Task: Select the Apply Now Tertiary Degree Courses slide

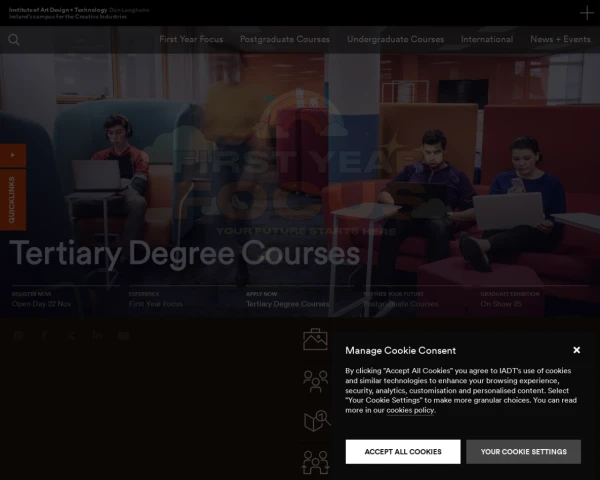Action: [300, 299]
